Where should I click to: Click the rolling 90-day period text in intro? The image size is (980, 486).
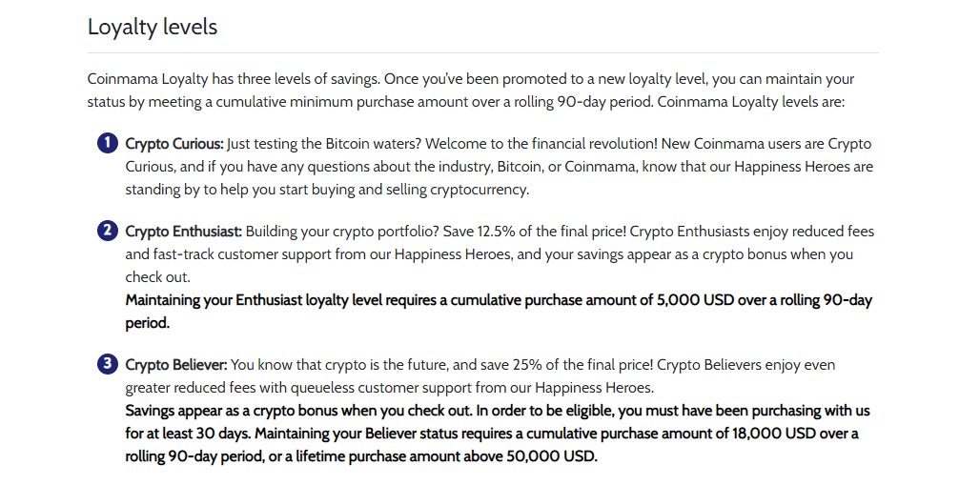point(573,103)
